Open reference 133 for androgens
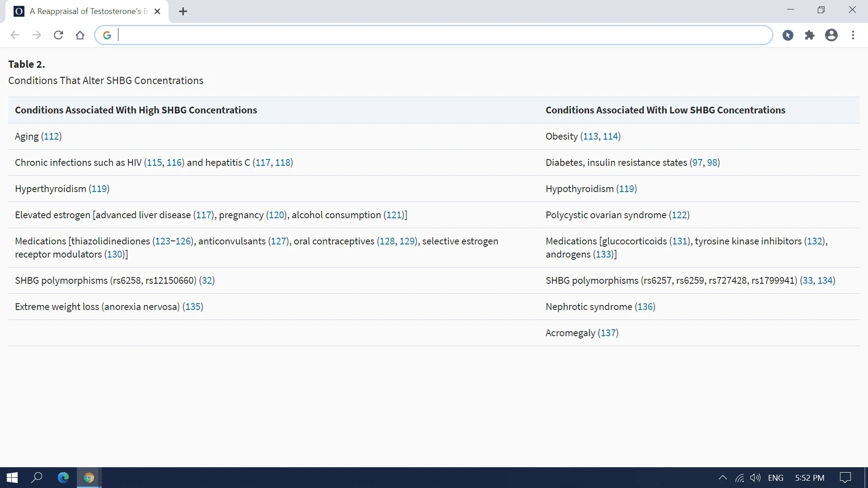The image size is (868, 488). click(604, 254)
